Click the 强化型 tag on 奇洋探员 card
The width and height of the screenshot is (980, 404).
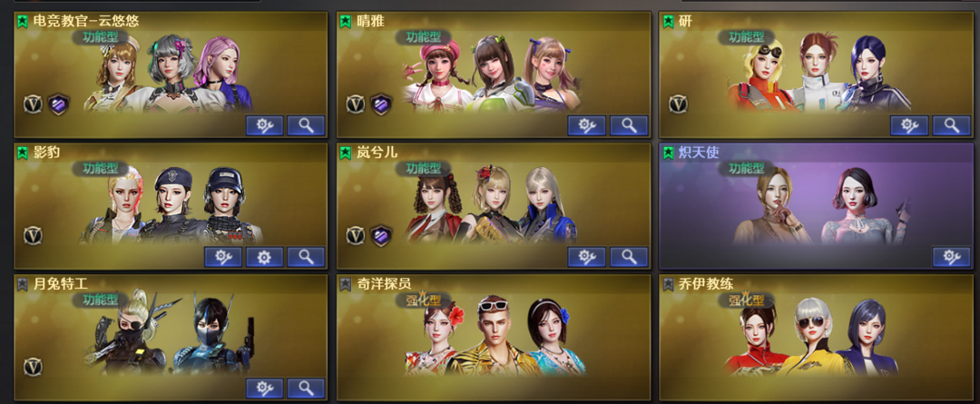point(424,301)
